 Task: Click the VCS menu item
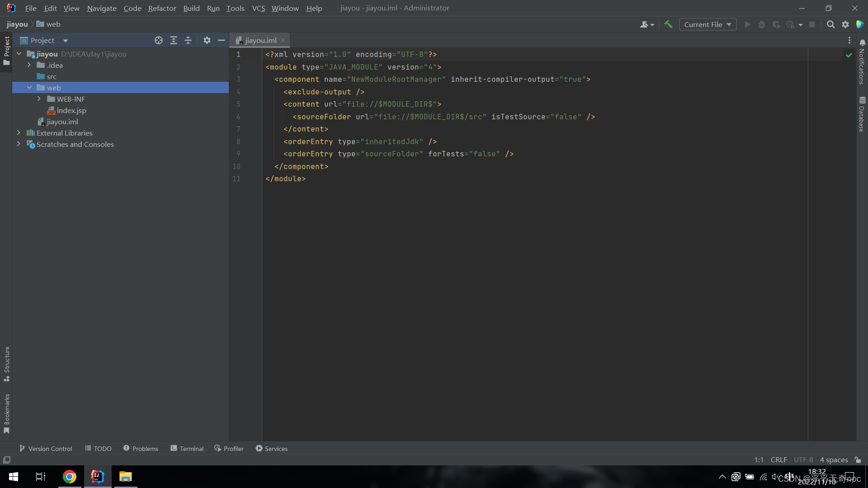[258, 8]
